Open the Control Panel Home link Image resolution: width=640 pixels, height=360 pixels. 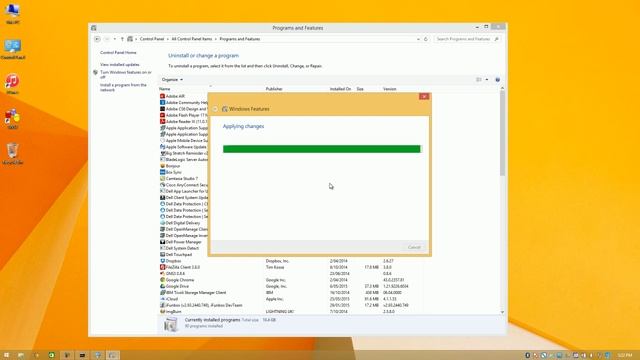(x=118, y=53)
